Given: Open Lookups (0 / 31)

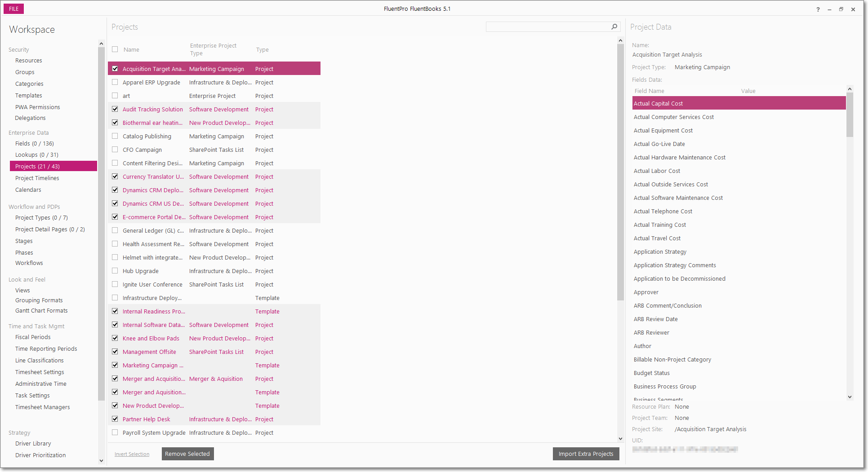Looking at the screenshot, I should tap(37, 155).
